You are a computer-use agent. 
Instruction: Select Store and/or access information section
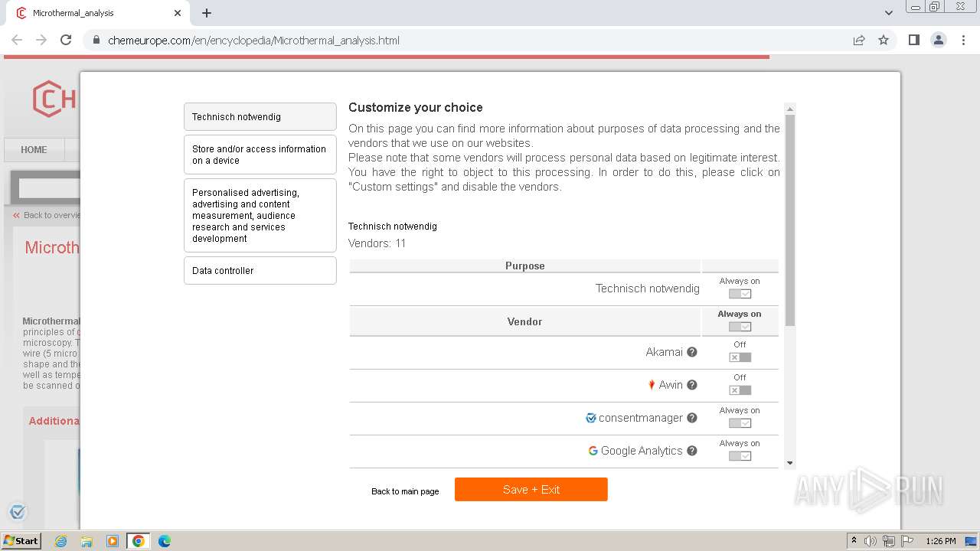(x=260, y=155)
